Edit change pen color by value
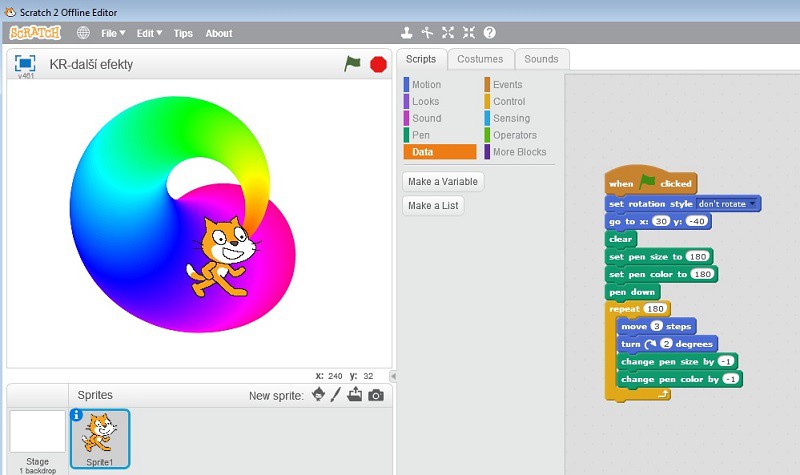 point(731,379)
